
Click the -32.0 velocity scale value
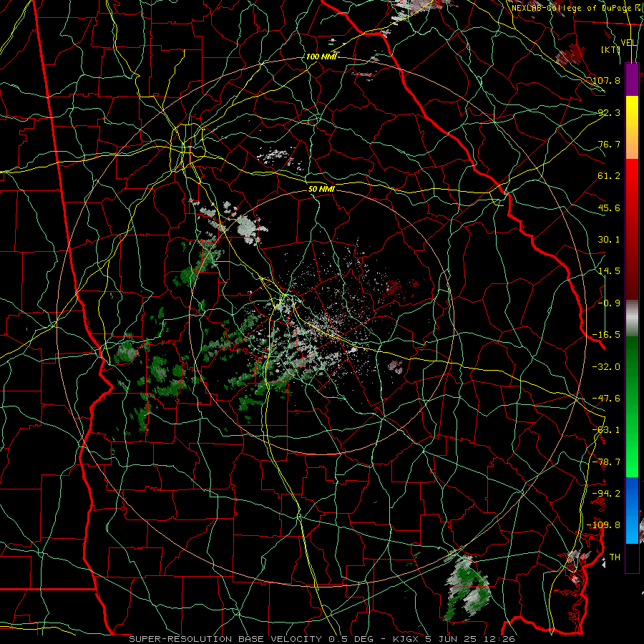(606, 367)
